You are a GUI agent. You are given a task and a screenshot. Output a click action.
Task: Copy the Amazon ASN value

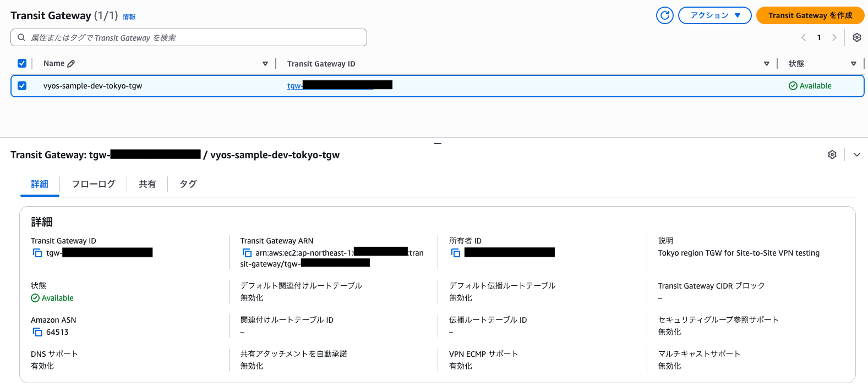click(x=37, y=332)
